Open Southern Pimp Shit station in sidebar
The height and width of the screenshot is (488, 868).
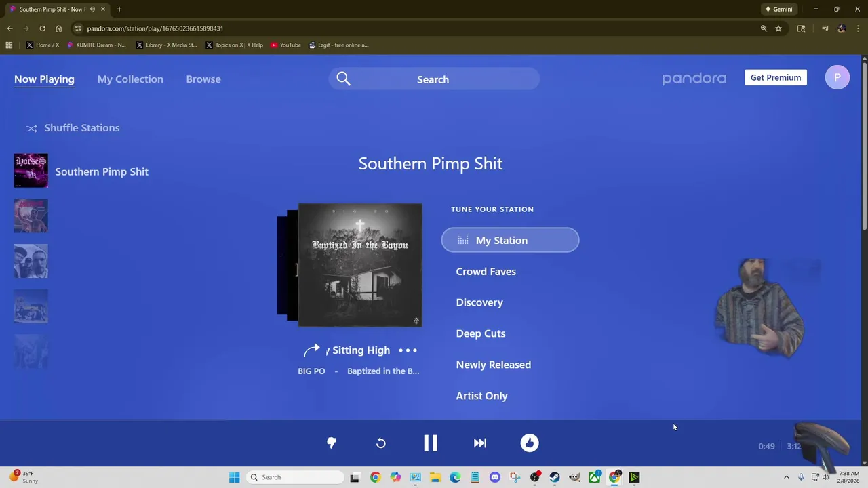[102, 171]
